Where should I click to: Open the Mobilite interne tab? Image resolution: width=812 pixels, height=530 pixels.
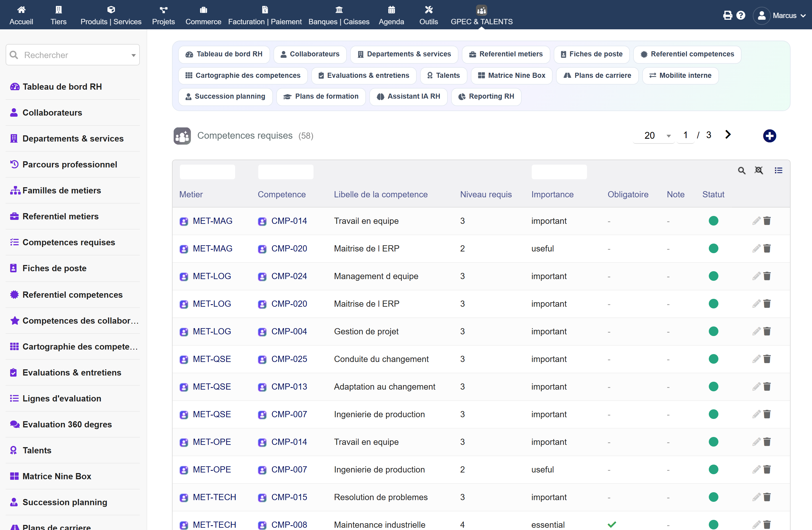pyautogui.click(x=680, y=75)
